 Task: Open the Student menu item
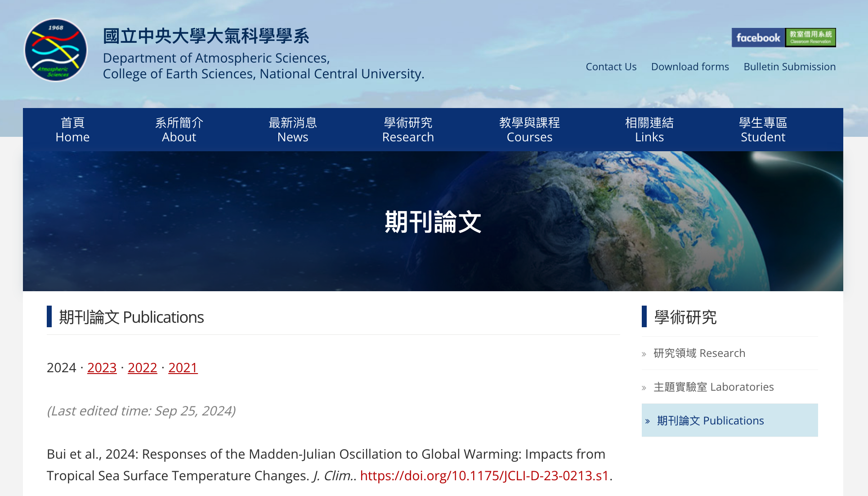coord(763,130)
